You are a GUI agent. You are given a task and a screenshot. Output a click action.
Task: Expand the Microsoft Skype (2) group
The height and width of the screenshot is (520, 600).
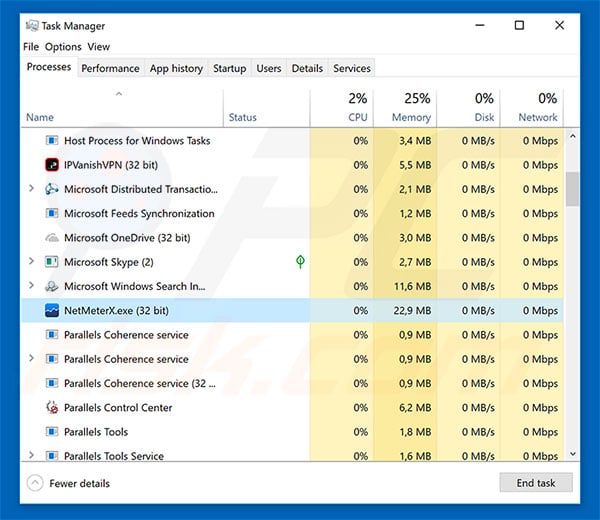pyautogui.click(x=31, y=261)
